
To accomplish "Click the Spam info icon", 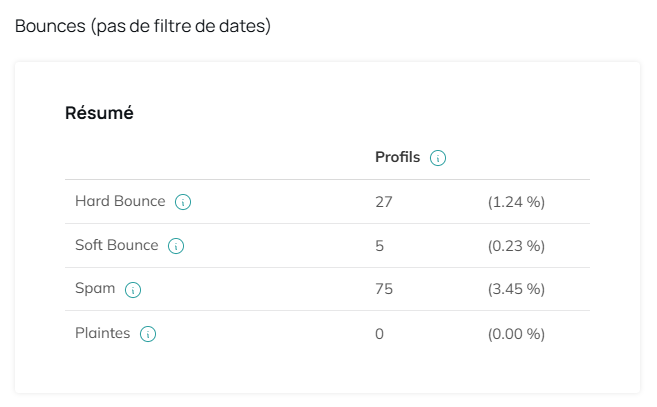I will (133, 290).
